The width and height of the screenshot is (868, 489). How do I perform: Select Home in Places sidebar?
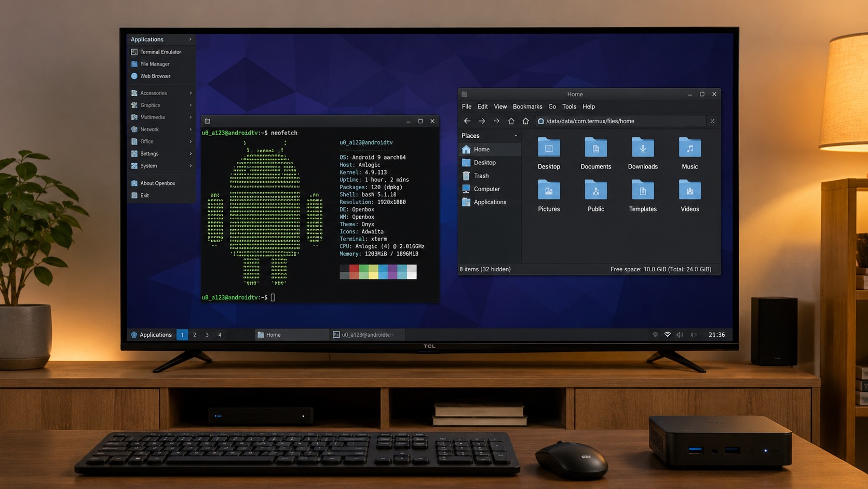pos(490,149)
